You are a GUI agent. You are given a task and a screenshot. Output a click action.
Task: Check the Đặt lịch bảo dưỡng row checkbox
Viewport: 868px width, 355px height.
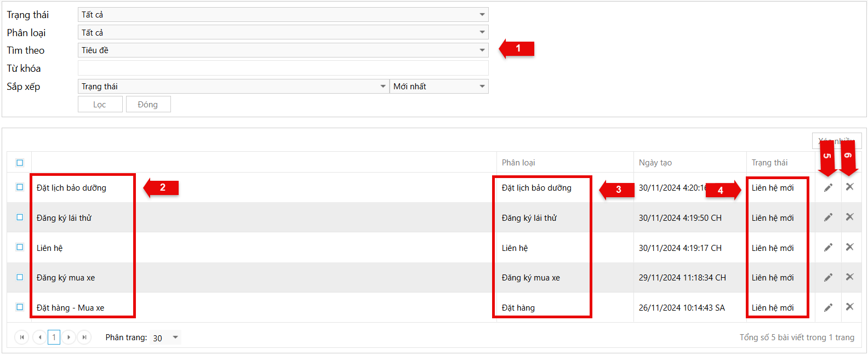[20, 187]
